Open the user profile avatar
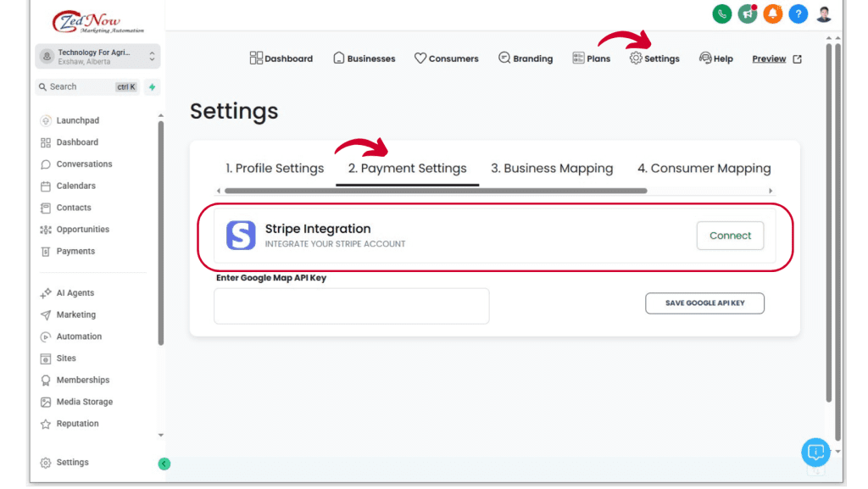The image size is (868, 489). point(823,14)
